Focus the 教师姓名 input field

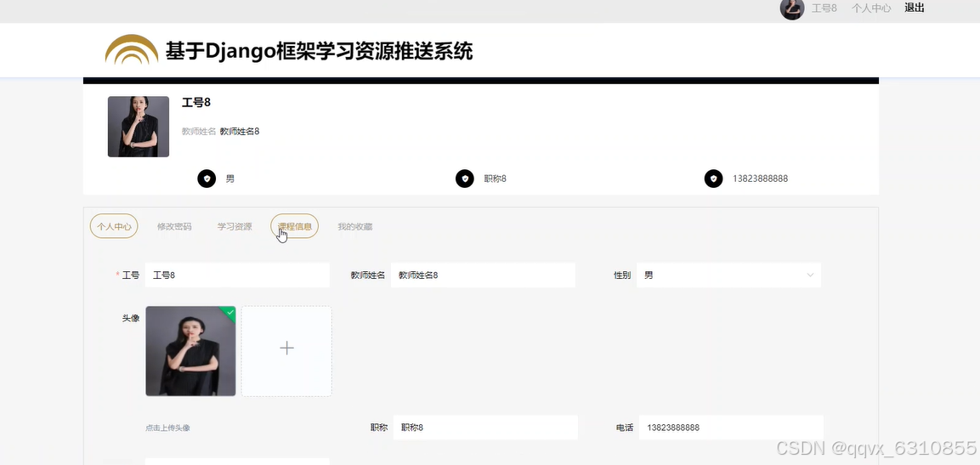pyautogui.click(x=483, y=275)
